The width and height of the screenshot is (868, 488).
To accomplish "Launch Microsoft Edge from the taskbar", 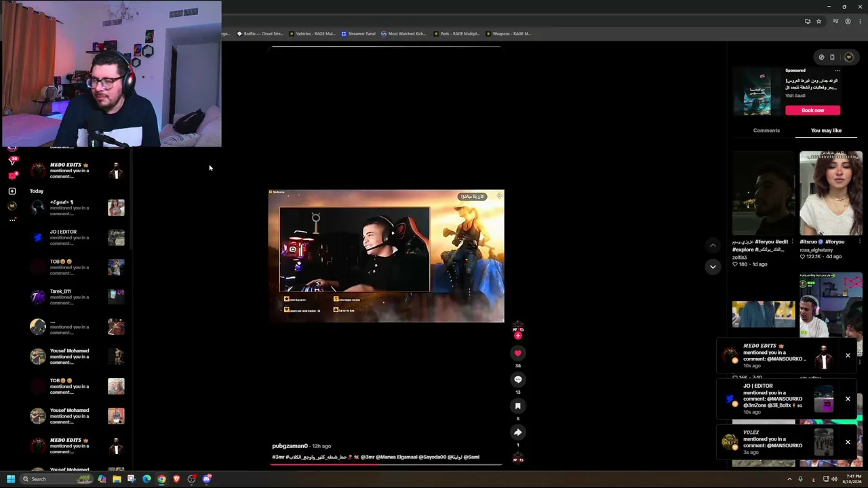I will (x=146, y=479).
